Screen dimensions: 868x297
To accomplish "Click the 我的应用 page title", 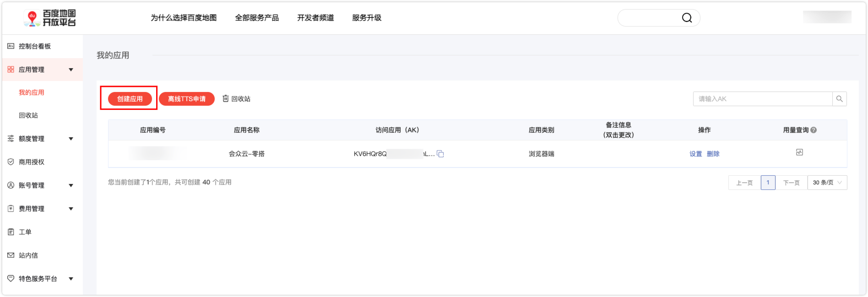I will tap(113, 55).
